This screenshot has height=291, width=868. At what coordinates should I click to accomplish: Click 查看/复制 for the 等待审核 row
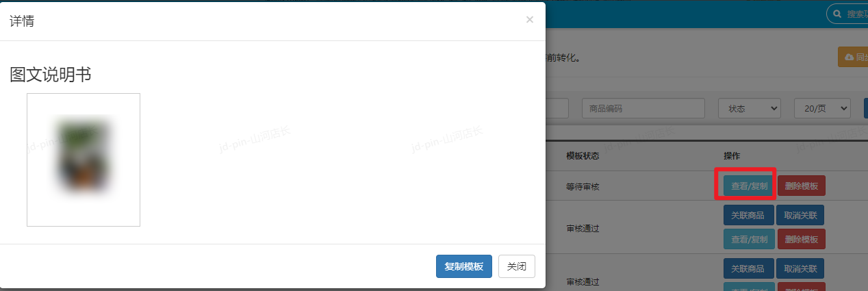[749, 186]
